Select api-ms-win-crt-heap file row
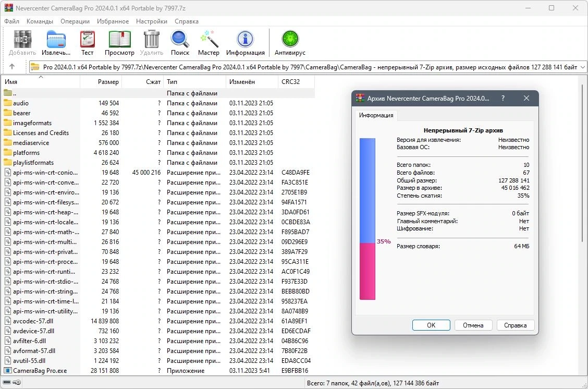This screenshot has height=389, width=588. click(157, 212)
